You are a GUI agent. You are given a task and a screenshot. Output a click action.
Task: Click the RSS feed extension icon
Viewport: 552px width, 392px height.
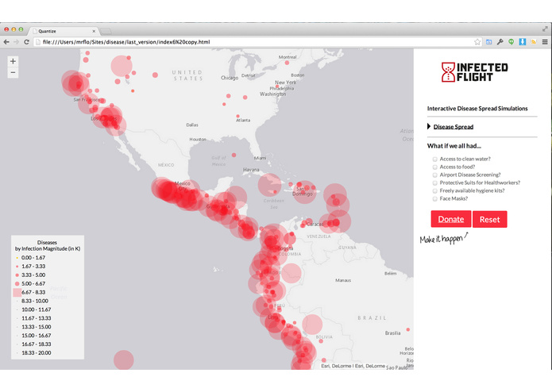pyautogui.click(x=534, y=42)
